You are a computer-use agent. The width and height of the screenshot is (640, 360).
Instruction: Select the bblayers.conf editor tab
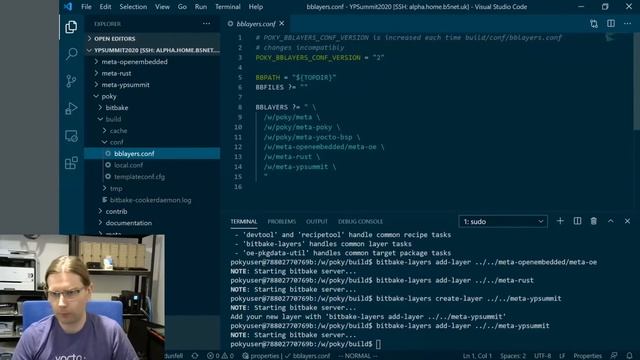point(256,24)
